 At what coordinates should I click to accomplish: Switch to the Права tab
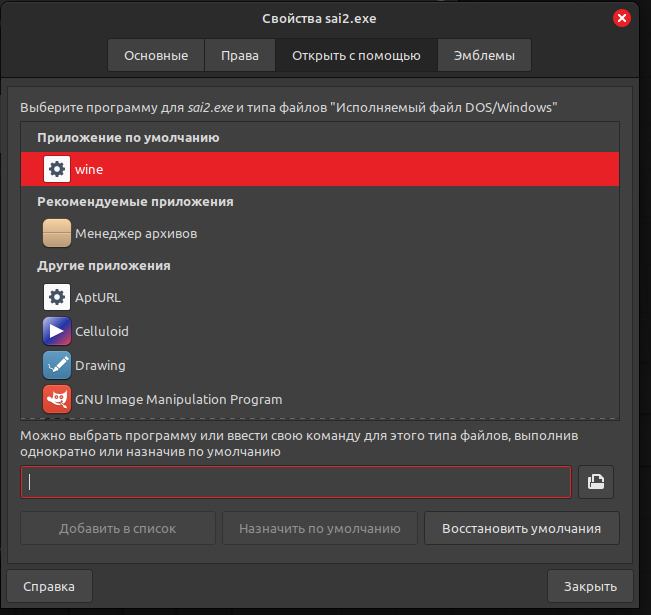click(240, 55)
